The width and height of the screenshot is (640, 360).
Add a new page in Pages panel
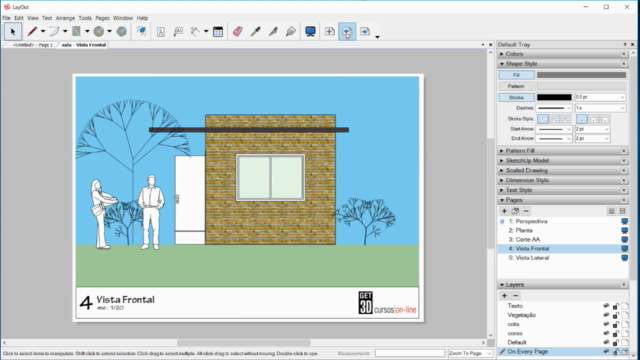(x=504, y=211)
